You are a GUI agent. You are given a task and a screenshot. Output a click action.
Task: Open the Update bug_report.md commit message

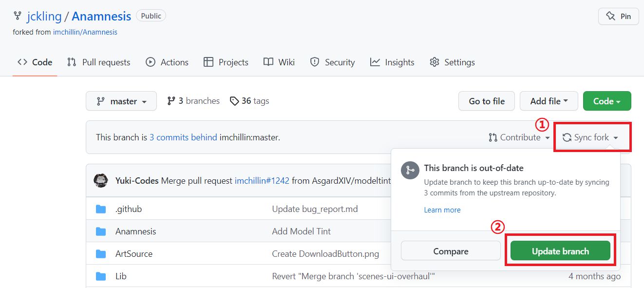pyautogui.click(x=315, y=209)
